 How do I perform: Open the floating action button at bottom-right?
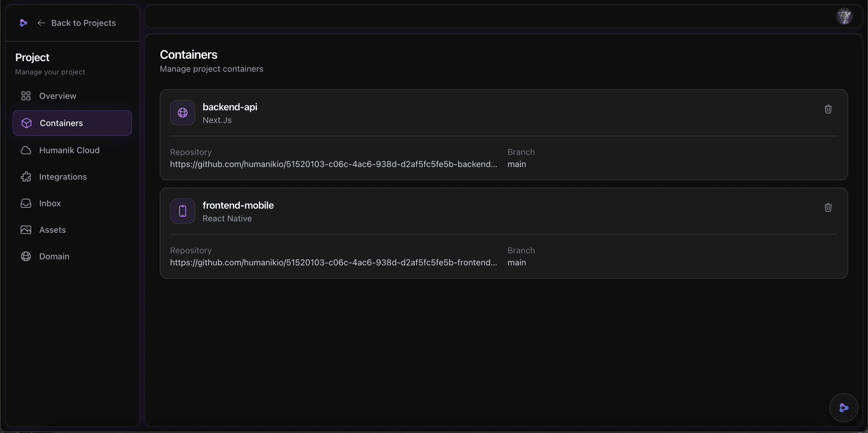pyautogui.click(x=844, y=408)
